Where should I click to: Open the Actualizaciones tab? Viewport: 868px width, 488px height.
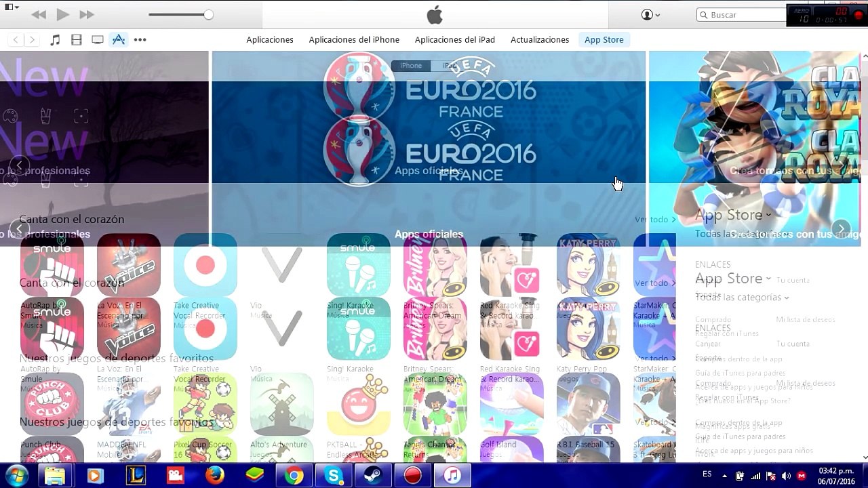540,40
